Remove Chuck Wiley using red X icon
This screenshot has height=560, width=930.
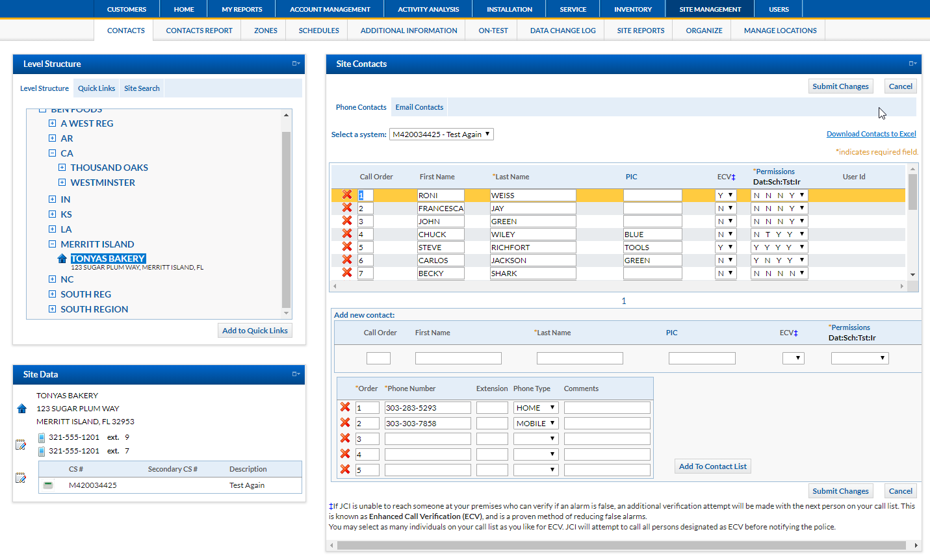pos(347,234)
